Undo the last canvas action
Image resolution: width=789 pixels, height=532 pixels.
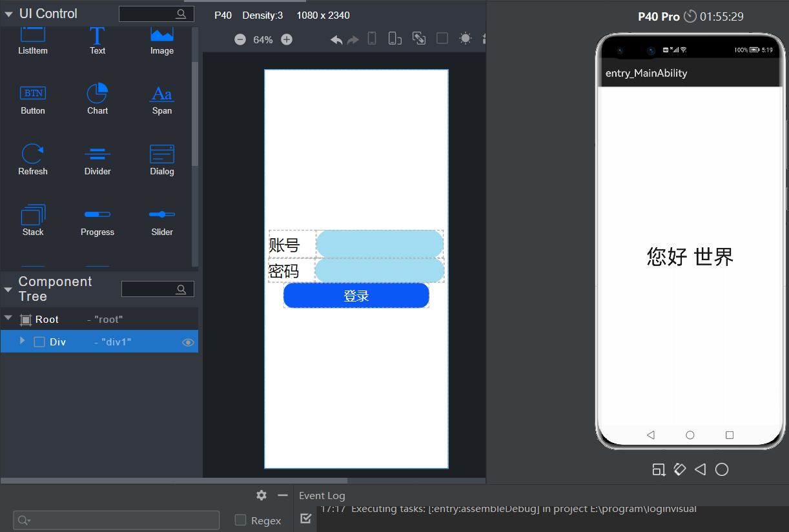[336, 39]
